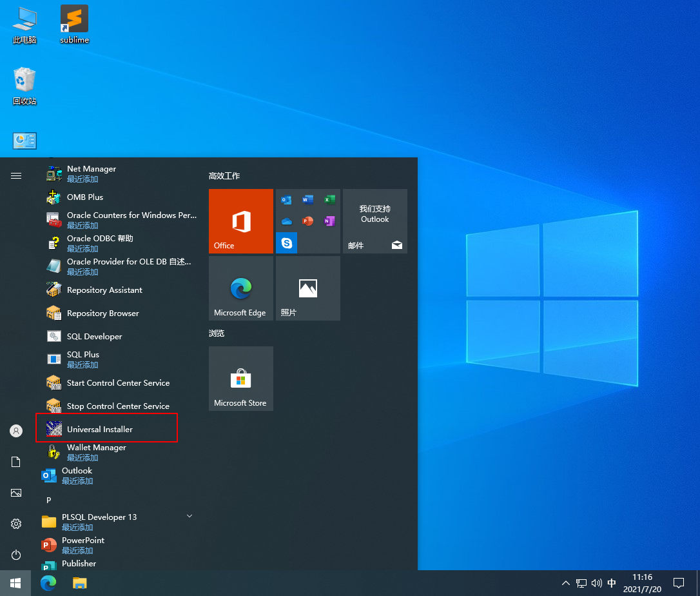Open Skype icon in Office group tile

(287, 243)
